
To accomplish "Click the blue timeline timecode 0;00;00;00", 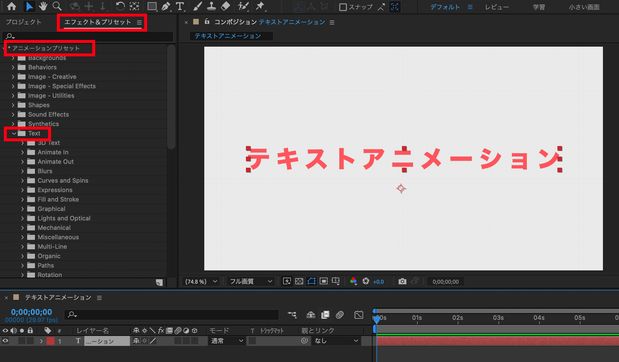I will click(31, 312).
